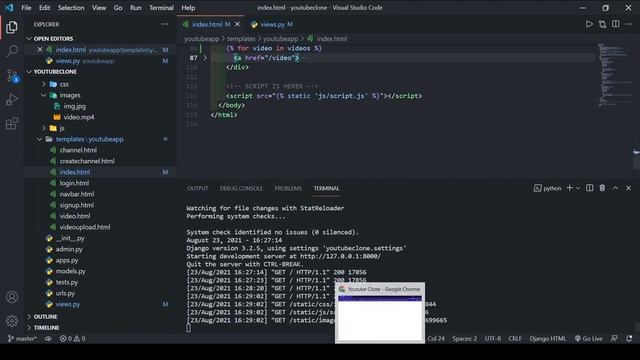640x360 pixels.
Task: Open errors and warnings status indicator
Action: pyautogui.click(x=72, y=338)
